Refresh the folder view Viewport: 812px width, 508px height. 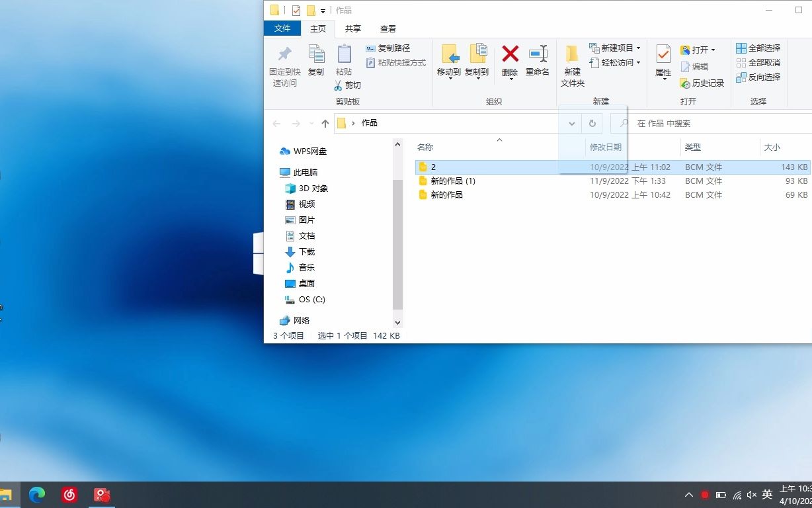592,123
